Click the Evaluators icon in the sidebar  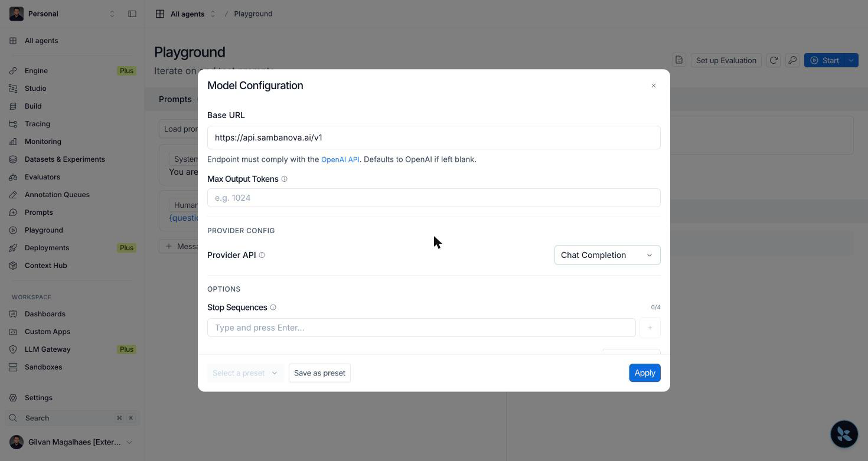click(13, 177)
